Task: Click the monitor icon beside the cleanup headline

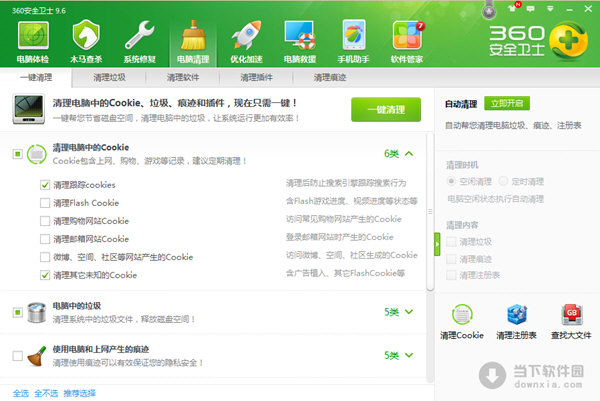Action: [29, 109]
